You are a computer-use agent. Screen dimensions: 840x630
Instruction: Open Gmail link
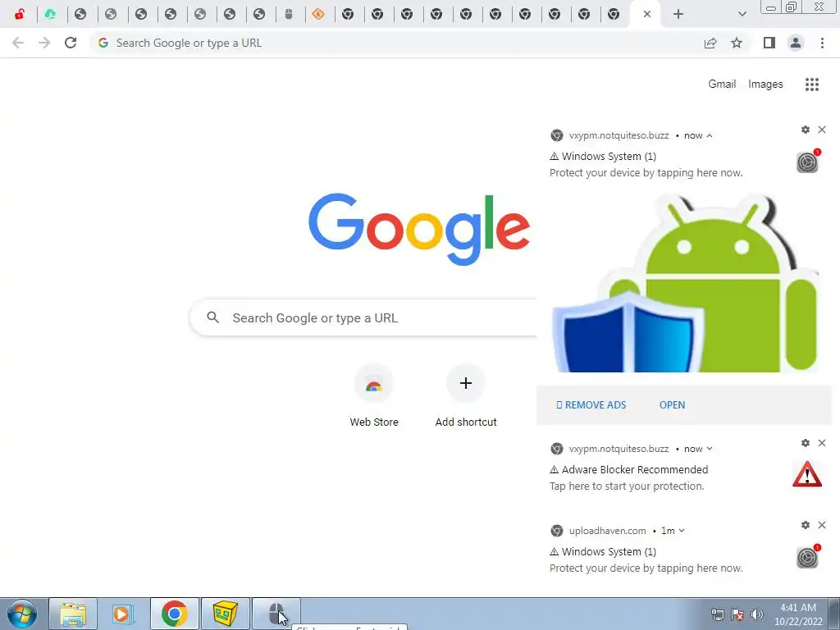click(722, 84)
